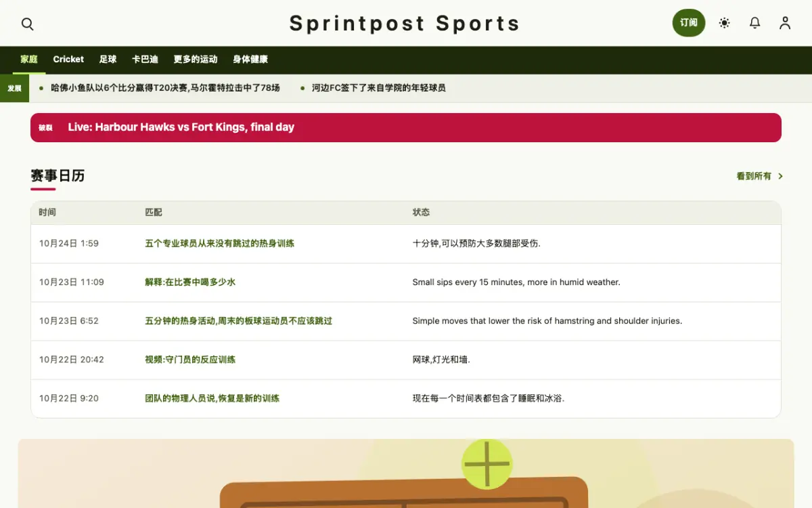Toggle the sun theme icon

[x=725, y=23]
